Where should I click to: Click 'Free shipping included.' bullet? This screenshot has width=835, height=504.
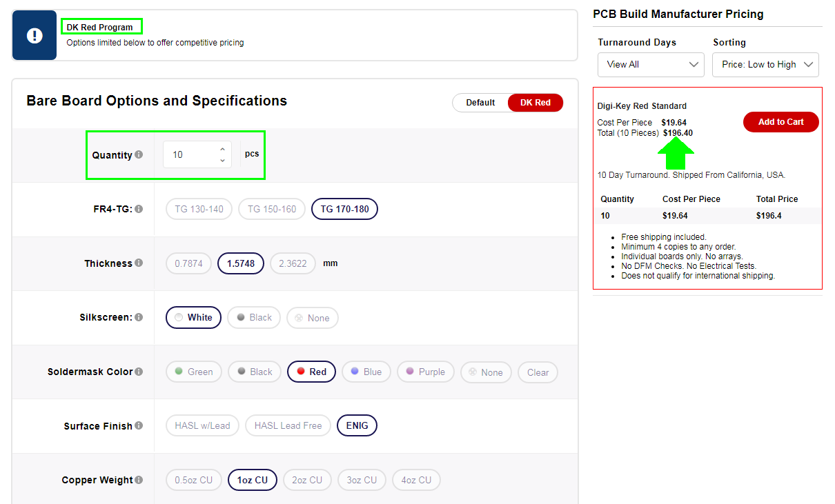(x=664, y=237)
